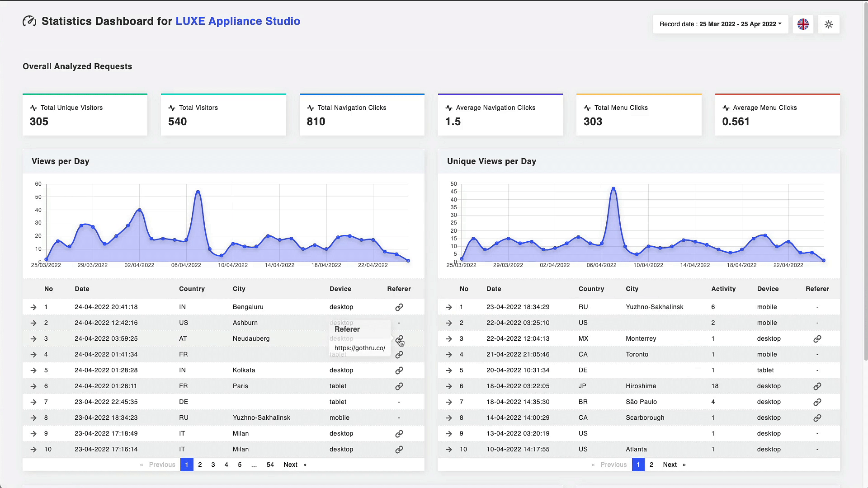868x488 pixels.
Task: Click Previous in views table pagination
Action: 157,465
